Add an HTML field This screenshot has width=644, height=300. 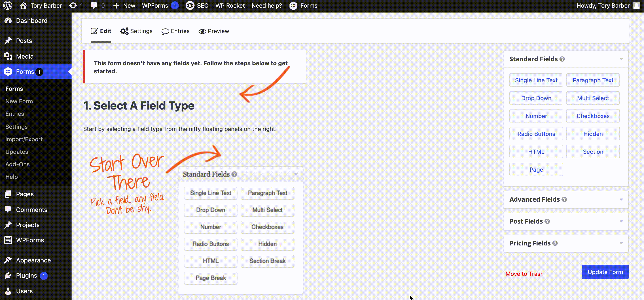tap(536, 152)
